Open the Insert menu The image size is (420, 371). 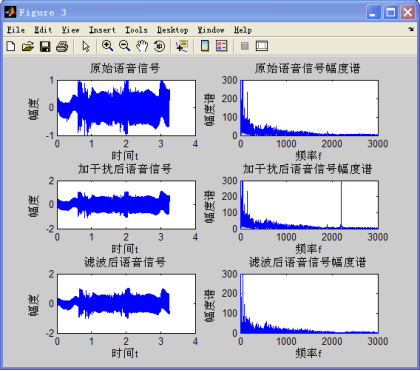[x=102, y=30]
